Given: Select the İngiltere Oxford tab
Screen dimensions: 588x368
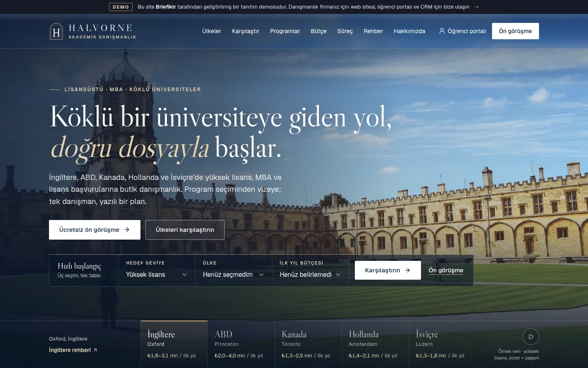Looking at the screenshot, I should pyautogui.click(x=174, y=344).
